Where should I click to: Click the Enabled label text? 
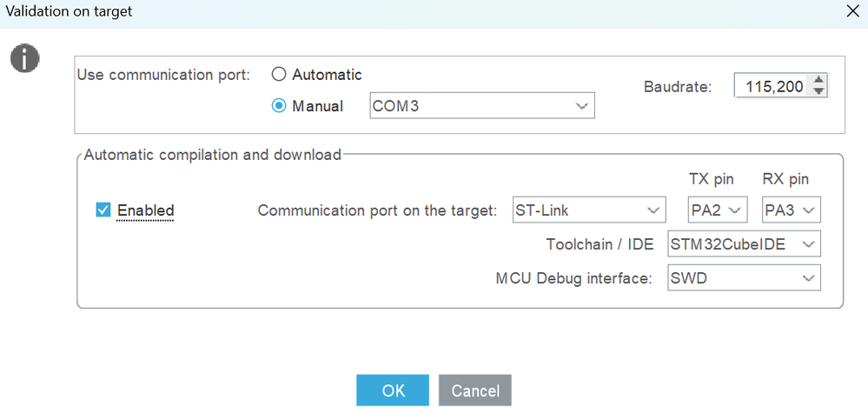pos(146,210)
